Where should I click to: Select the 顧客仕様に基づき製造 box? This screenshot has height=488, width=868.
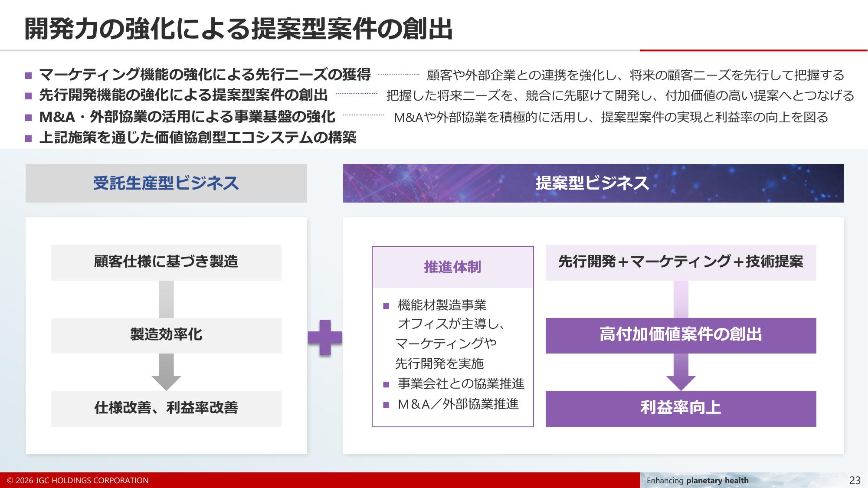[166, 262]
